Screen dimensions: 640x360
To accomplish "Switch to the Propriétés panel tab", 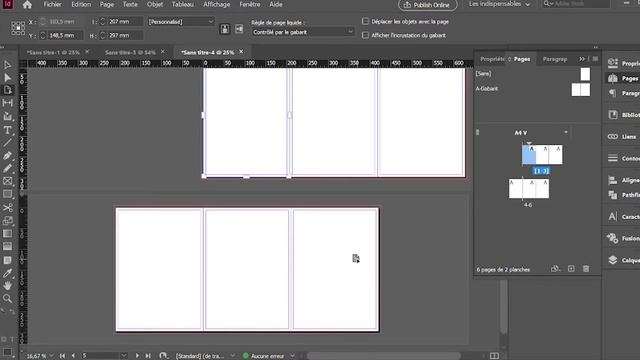I will click(492, 59).
